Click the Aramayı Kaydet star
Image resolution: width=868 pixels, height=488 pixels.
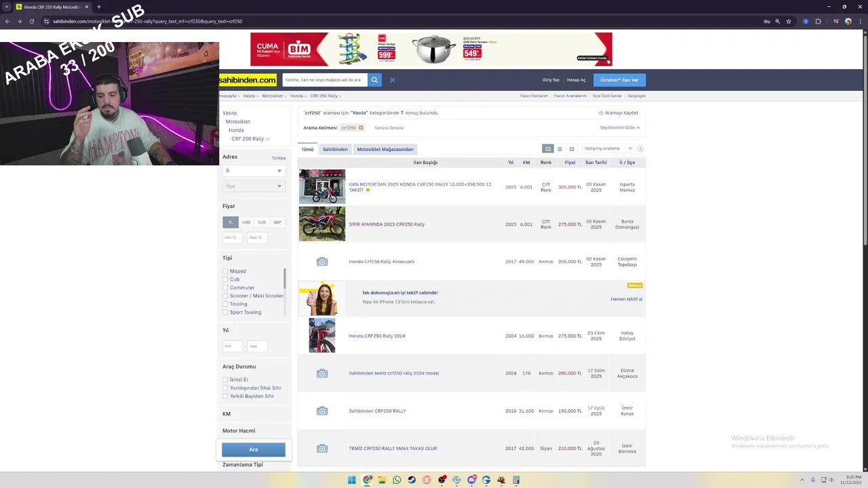tap(601, 113)
